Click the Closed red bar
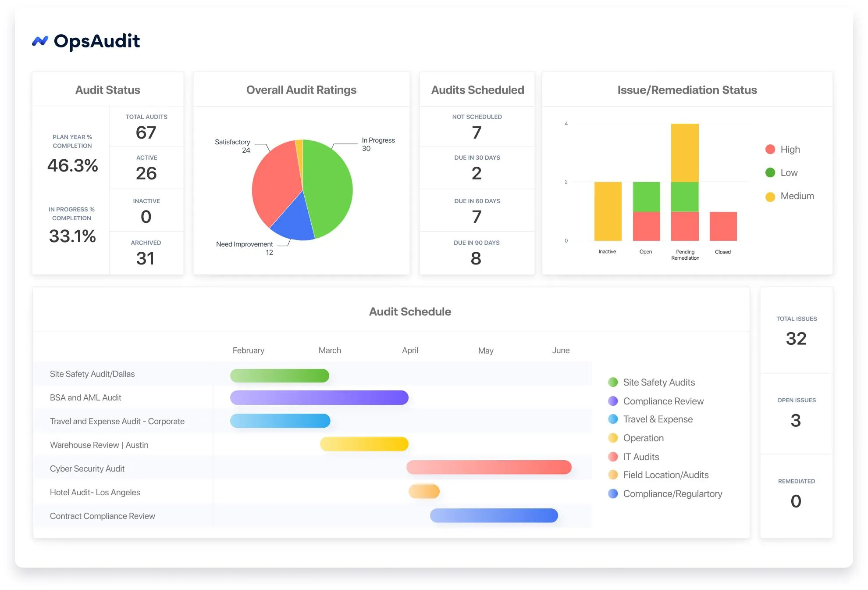The image size is (868, 590). 723,226
